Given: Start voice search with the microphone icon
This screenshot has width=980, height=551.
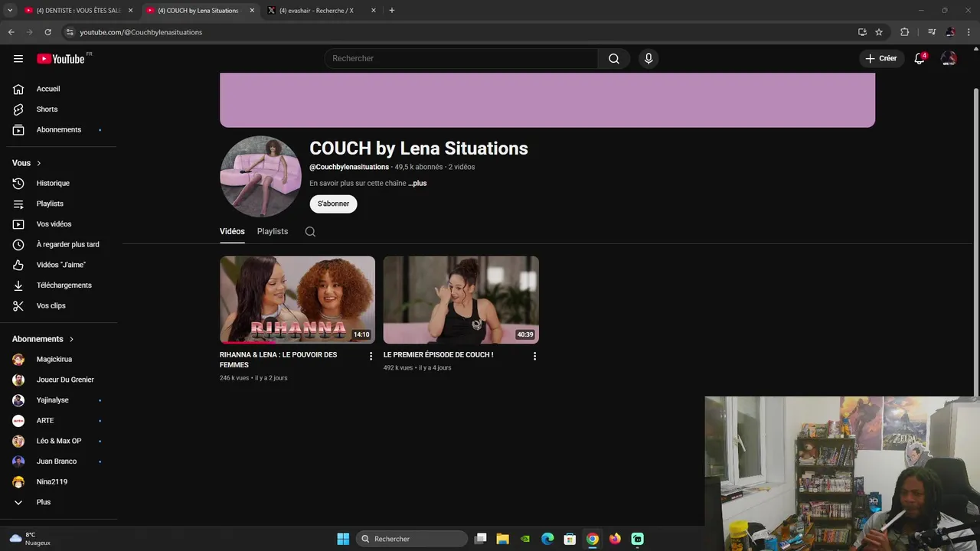Looking at the screenshot, I should [x=648, y=59].
